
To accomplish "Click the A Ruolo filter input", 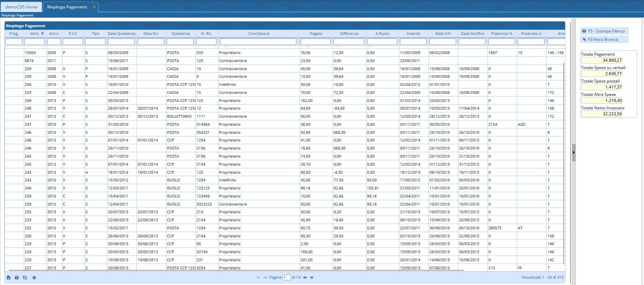I will point(382,42).
